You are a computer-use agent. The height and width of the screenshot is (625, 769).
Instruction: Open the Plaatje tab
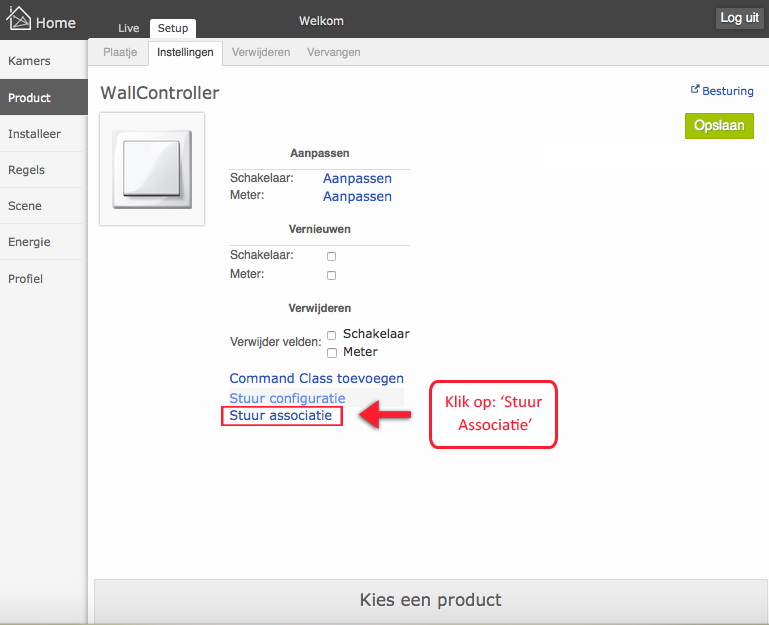click(x=120, y=52)
